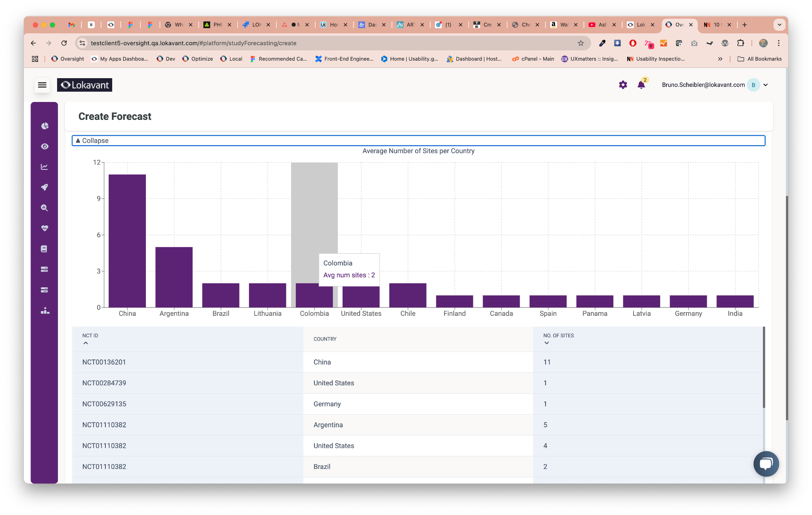Image resolution: width=812 pixels, height=515 pixels.
Task: Open the hierarchy sidebar icon
Action: click(x=44, y=311)
